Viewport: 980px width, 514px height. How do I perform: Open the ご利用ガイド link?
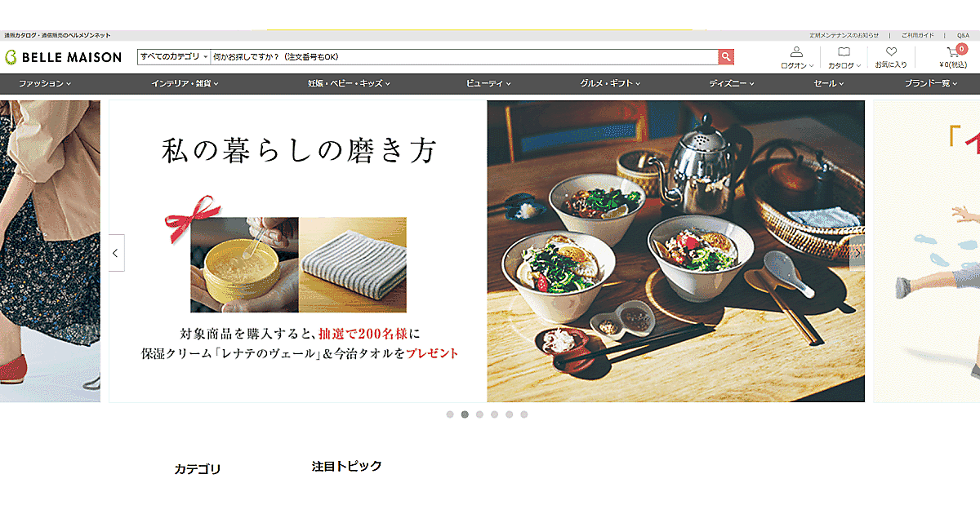click(917, 36)
